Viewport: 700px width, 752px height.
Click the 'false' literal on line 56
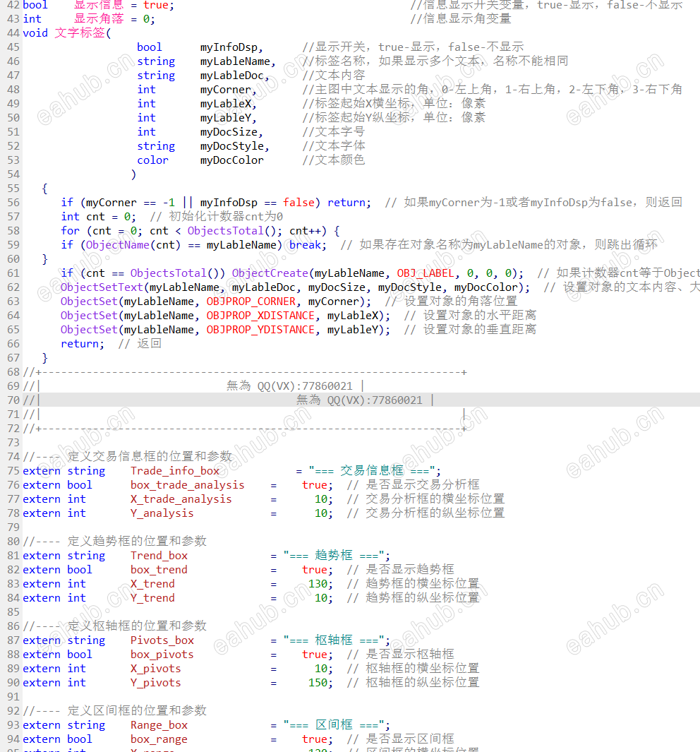pyautogui.click(x=298, y=203)
